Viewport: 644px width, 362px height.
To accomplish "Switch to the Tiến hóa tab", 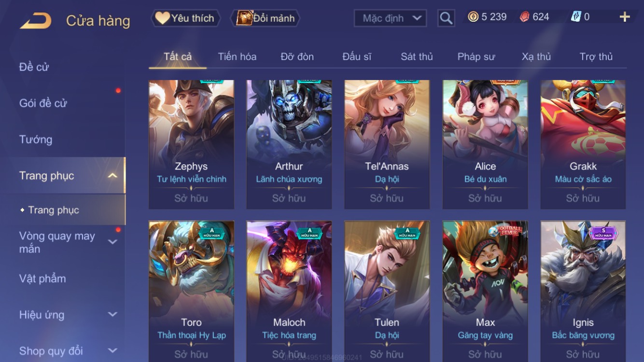I will click(237, 57).
